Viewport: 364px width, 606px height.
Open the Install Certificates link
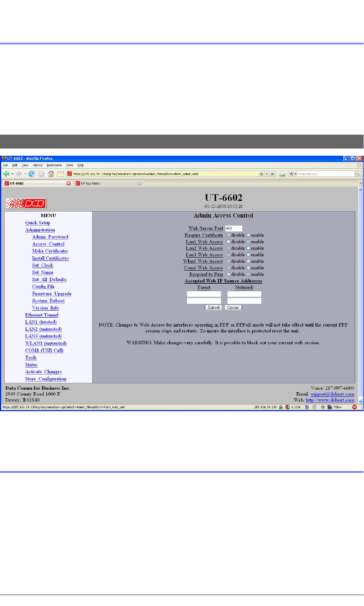click(x=50, y=258)
